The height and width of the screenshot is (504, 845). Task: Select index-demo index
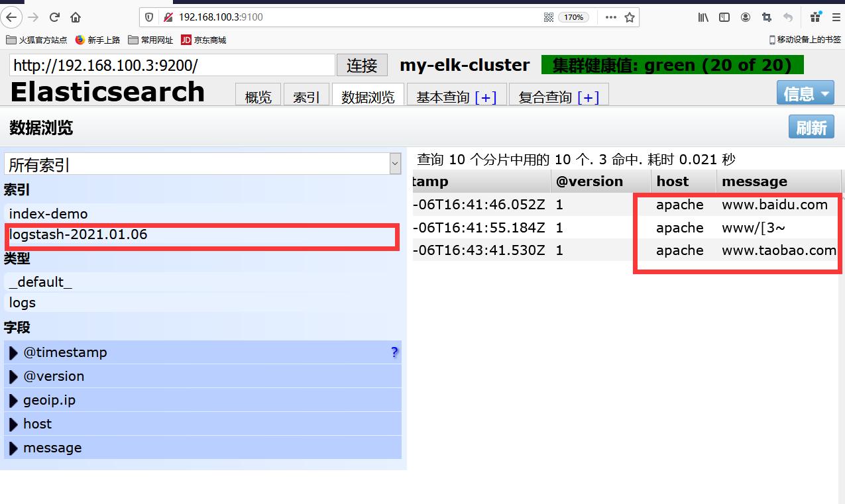202,214
